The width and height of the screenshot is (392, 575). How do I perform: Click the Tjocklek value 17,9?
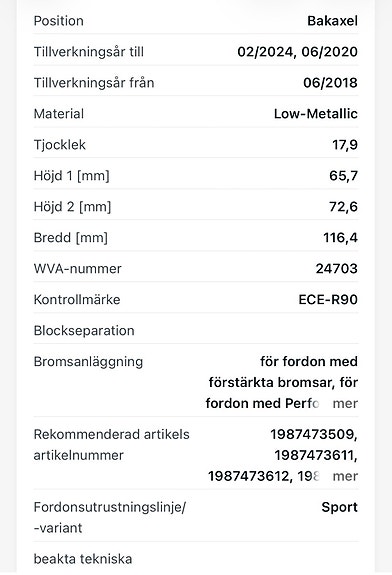pyautogui.click(x=345, y=145)
